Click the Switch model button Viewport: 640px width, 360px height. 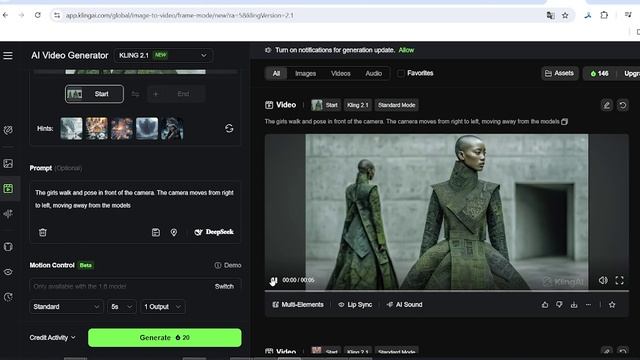pos(224,286)
